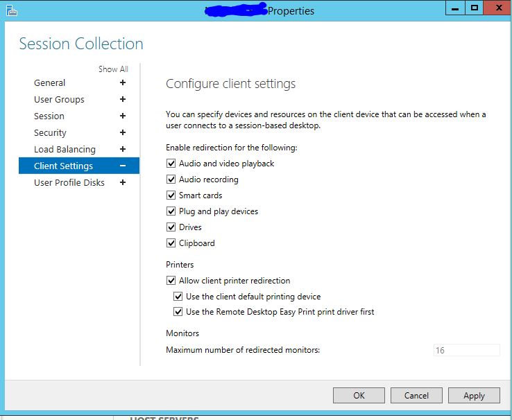Toggle Audio and video playback checkbox
The image size is (512, 420).
coord(171,164)
